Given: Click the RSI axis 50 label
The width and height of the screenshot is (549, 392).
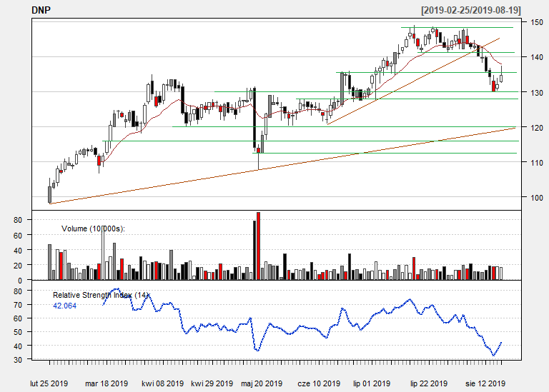Looking at the screenshot, I should tap(18, 332).
